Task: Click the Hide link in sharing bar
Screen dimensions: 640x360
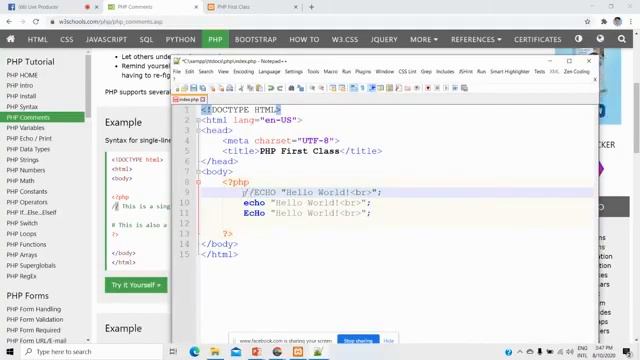Action: (x=389, y=340)
